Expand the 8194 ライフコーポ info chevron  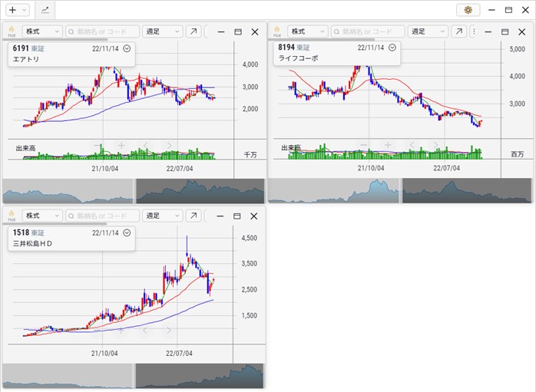click(x=392, y=48)
